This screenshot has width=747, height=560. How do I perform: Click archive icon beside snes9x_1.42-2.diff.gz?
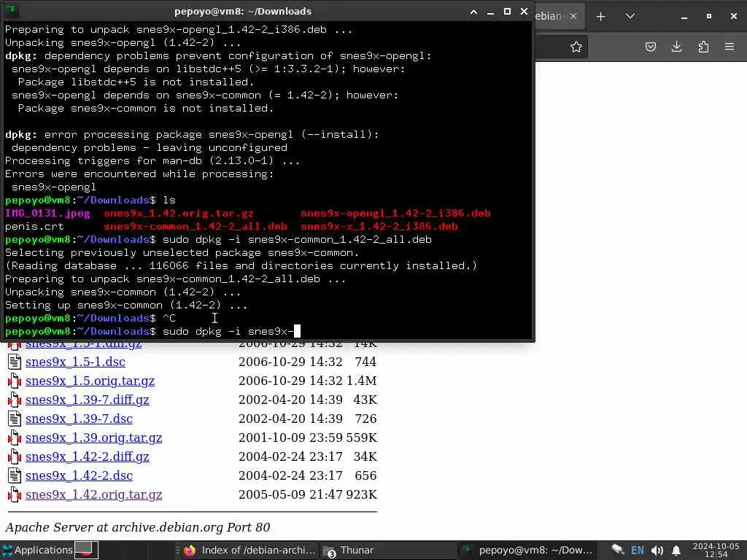click(15, 456)
